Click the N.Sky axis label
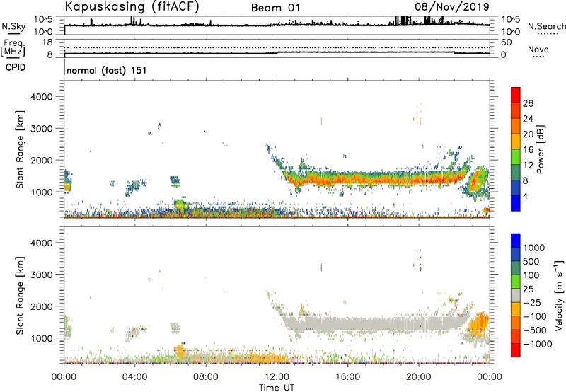This screenshot has height=392, width=566. point(13,26)
